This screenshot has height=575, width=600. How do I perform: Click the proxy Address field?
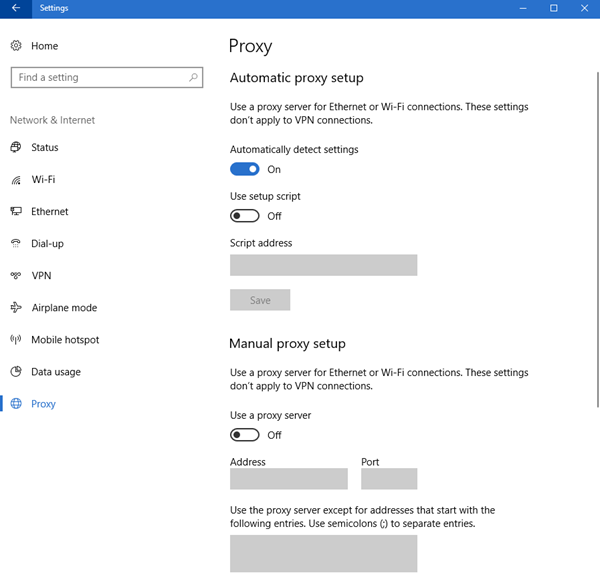click(288, 479)
